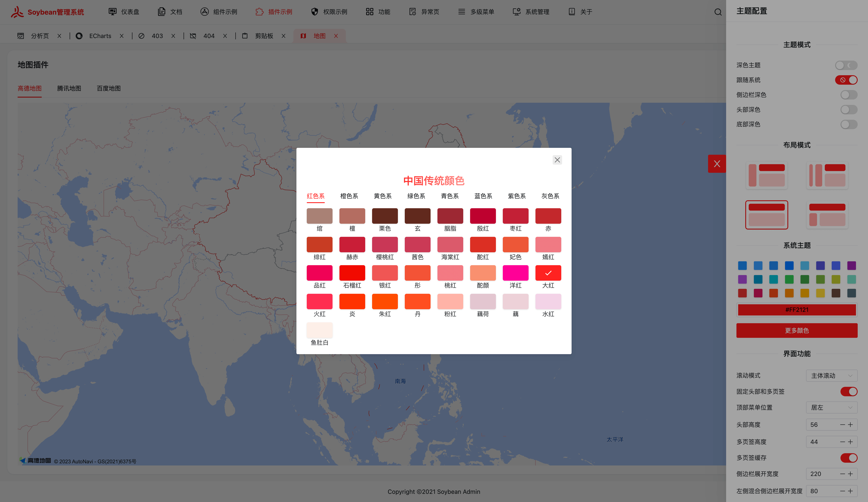Image resolution: width=868 pixels, height=502 pixels.
Task: Close the color dialog with X icon
Action: pos(557,160)
